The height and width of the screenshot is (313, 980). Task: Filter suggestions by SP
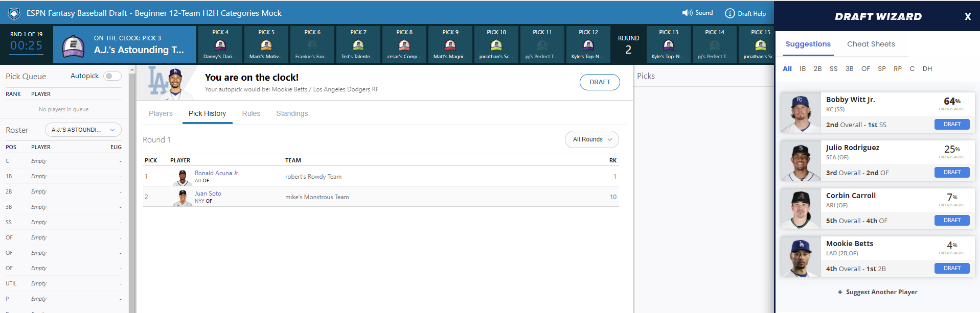point(882,68)
